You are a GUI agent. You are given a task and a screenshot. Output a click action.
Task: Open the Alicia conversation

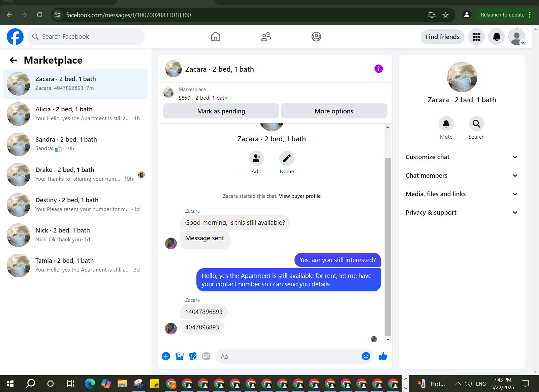pos(76,114)
